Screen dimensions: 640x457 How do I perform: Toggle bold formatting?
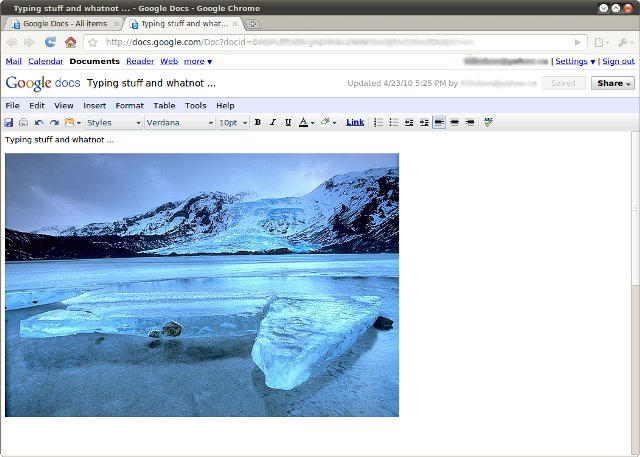click(258, 122)
